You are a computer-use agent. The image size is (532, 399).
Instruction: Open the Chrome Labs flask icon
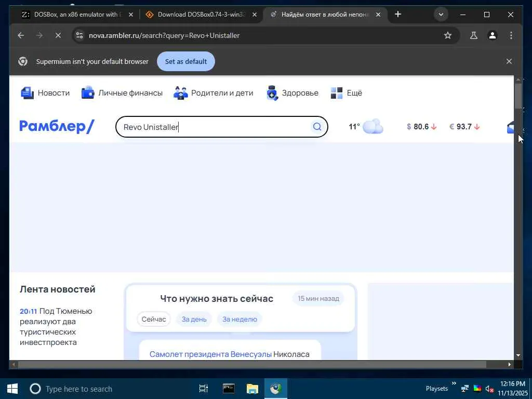click(x=474, y=35)
